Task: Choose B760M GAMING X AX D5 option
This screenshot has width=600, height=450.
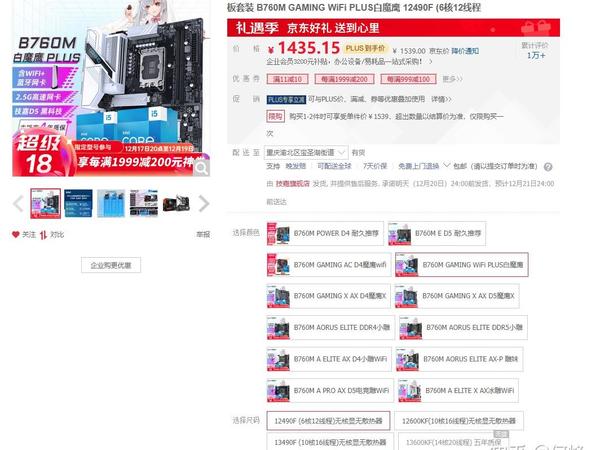Action: (457, 296)
